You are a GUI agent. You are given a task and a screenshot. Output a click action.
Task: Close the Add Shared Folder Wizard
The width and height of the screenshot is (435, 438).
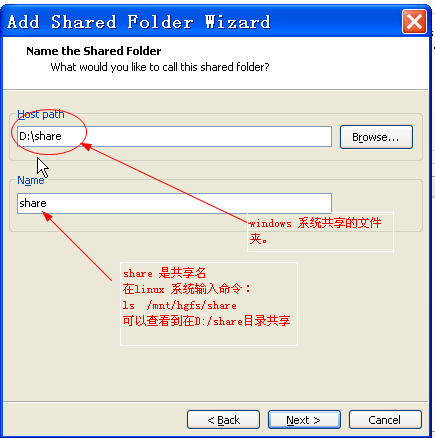coord(414,22)
